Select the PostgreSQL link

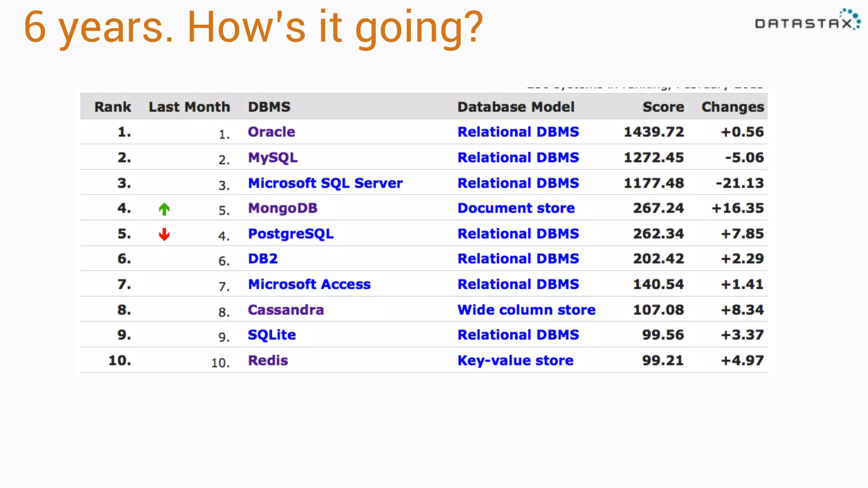pos(291,233)
